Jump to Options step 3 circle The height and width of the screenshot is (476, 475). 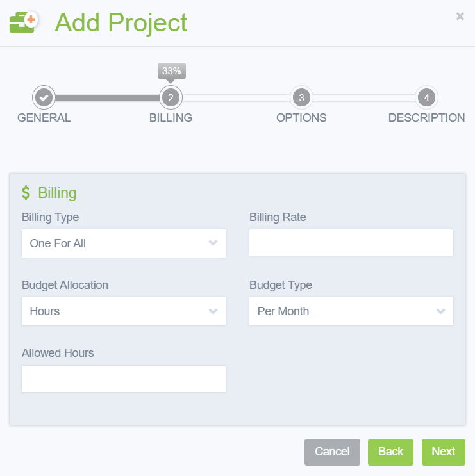coord(301,98)
